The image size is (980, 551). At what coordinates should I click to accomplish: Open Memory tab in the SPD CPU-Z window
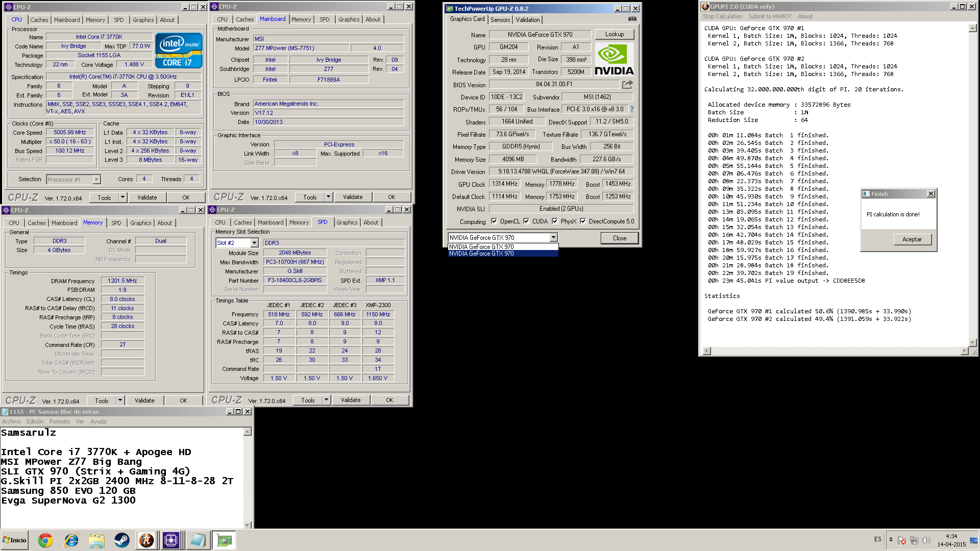pyautogui.click(x=299, y=222)
